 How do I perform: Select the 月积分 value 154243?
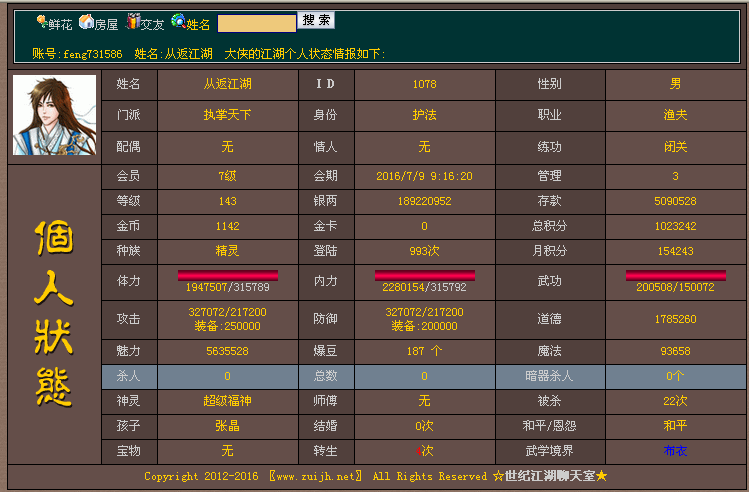click(x=675, y=251)
